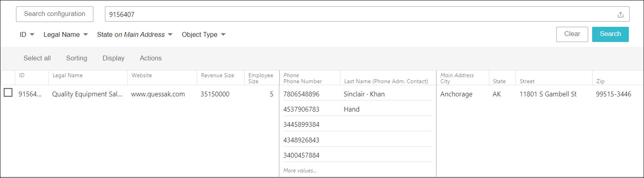Tick the checkbox for record 9156407
This screenshot has width=644, height=178.
[8, 93]
